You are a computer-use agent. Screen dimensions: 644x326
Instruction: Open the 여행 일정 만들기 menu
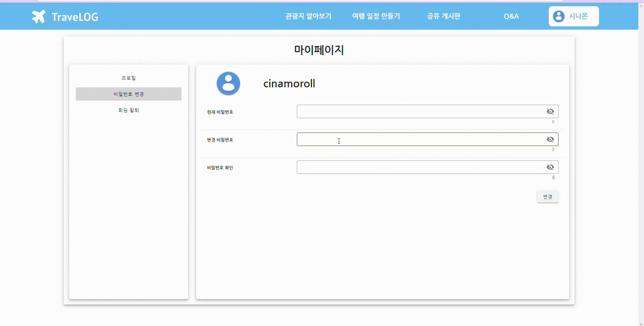point(376,16)
